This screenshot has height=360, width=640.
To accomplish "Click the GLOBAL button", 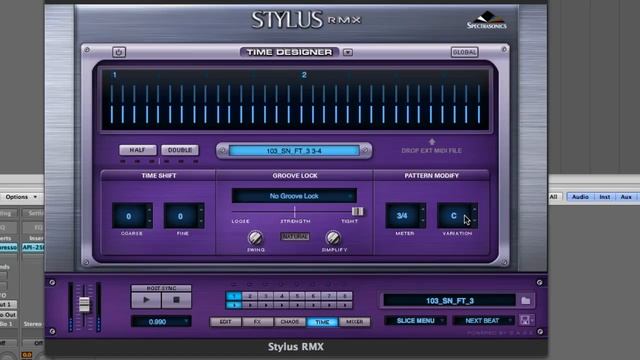I will click(464, 52).
